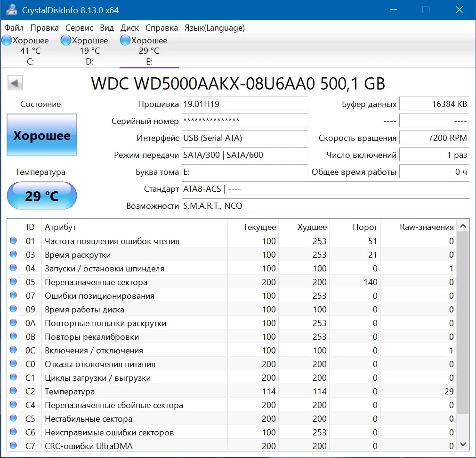Switch to disk D: at 19 °C
The image size is (476, 458).
pos(89,51)
